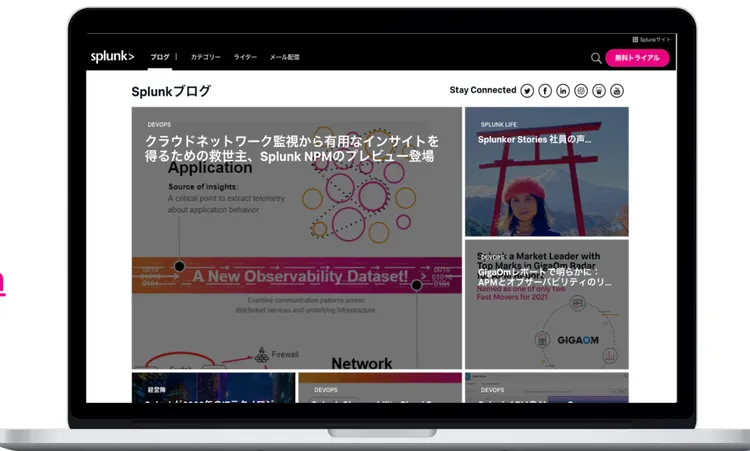Click DEVOPS label on the NPM article
This screenshot has width=750, height=451.
coord(159,124)
